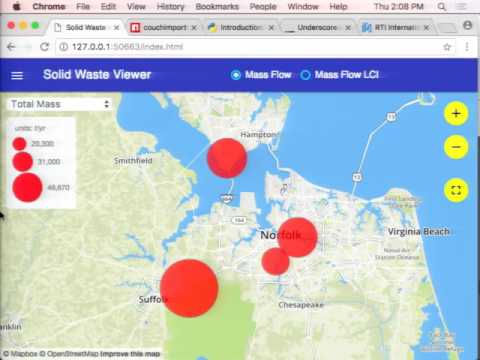
Task: Click the OpenStreetMap attribution link
Action: click(x=69, y=354)
